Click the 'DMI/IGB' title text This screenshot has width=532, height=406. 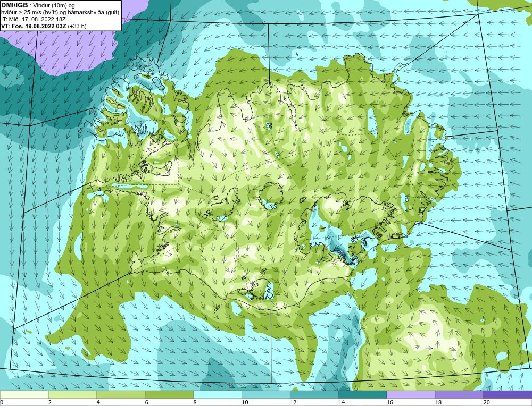(14, 5)
